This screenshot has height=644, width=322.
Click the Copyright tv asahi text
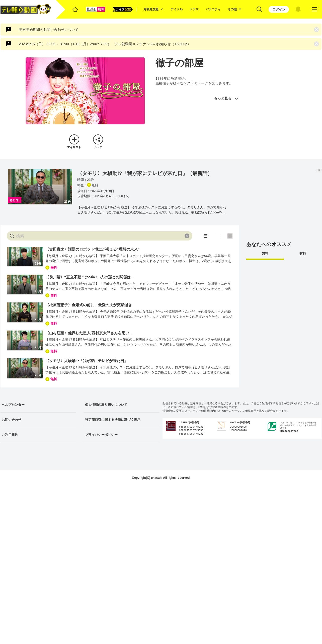(161, 478)
